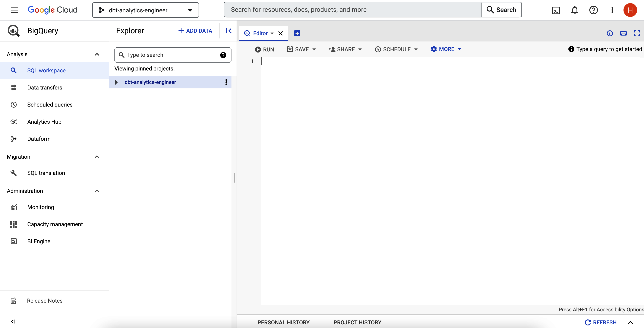644x328 pixels.
Task: Click the BigQuery SQL workspace icon
Action: 13,70
